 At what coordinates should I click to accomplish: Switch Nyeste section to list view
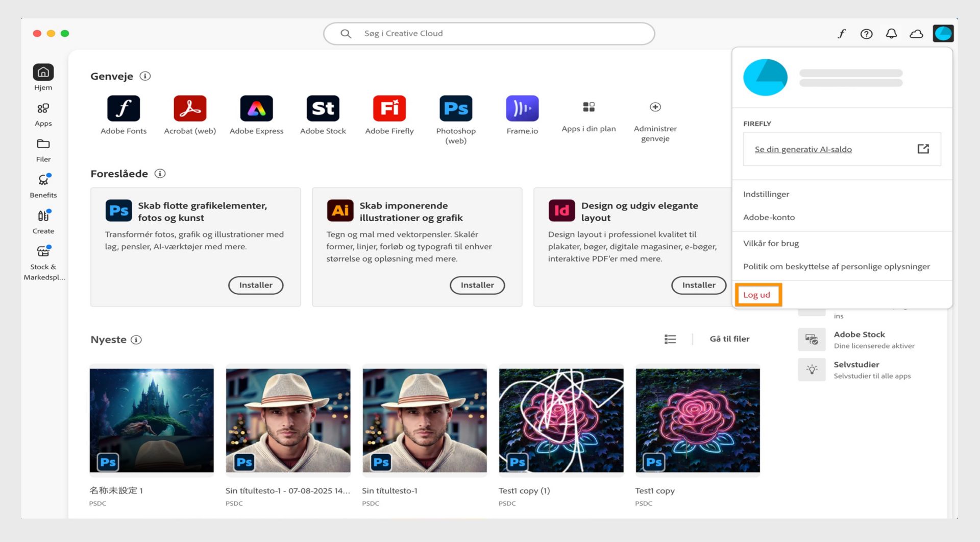[670, 339]
